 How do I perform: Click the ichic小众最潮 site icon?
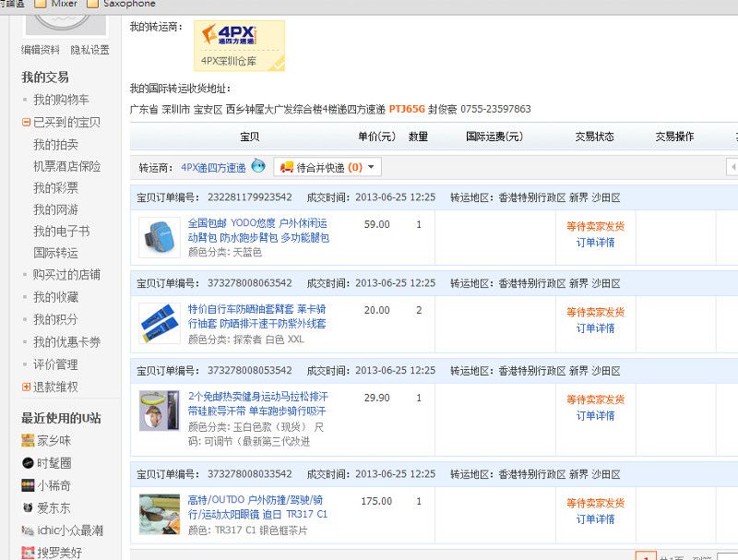(x=29, y=530)
